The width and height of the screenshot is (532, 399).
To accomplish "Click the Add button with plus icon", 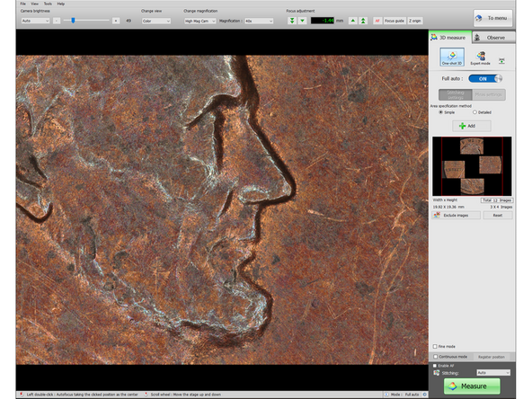I will click(x=471, y=126).
